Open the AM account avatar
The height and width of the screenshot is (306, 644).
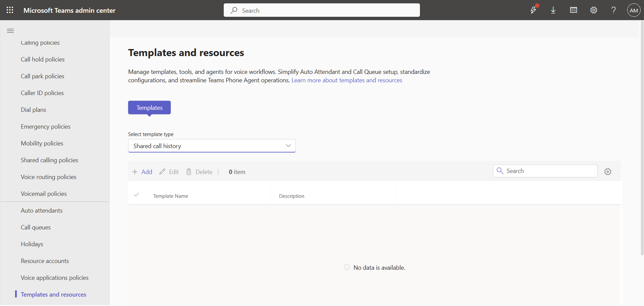pyautogui.click(x=634, y=10)
